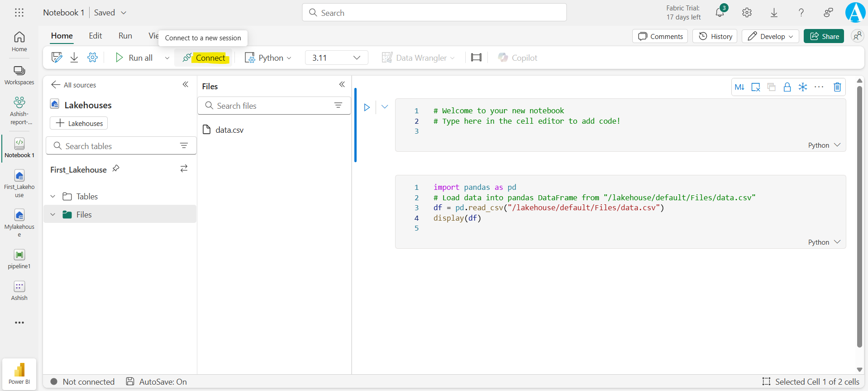Switch to the Edit tab

(x=95, y=36)
